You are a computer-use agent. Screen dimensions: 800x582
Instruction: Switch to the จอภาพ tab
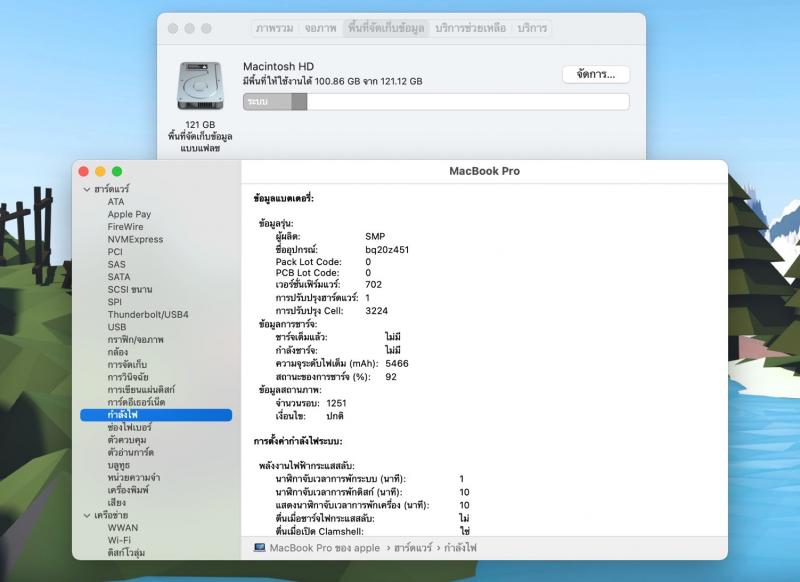(320, 28)
